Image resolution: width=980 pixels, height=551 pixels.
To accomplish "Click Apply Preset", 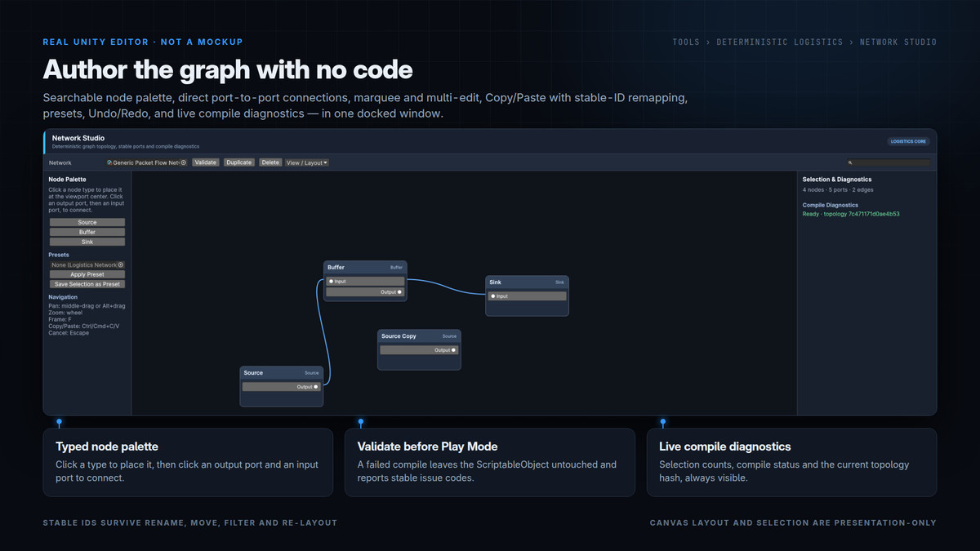I will pyautogui.click(x=87, y=274).
